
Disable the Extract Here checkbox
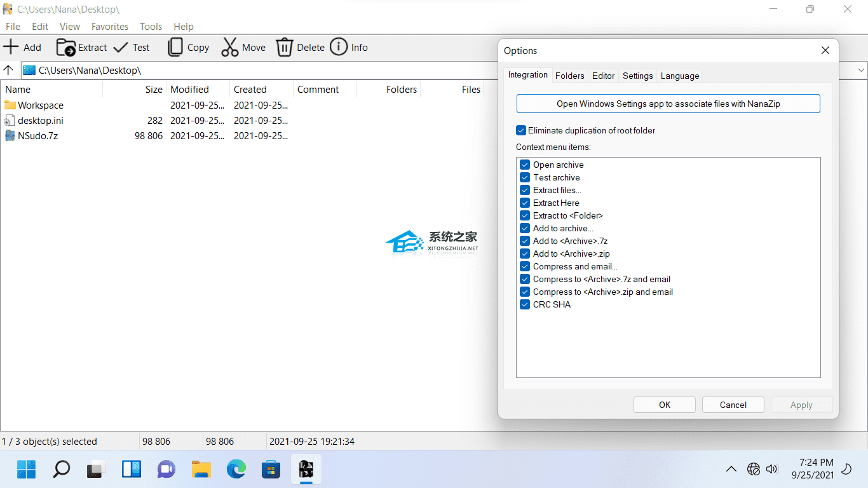525,203
